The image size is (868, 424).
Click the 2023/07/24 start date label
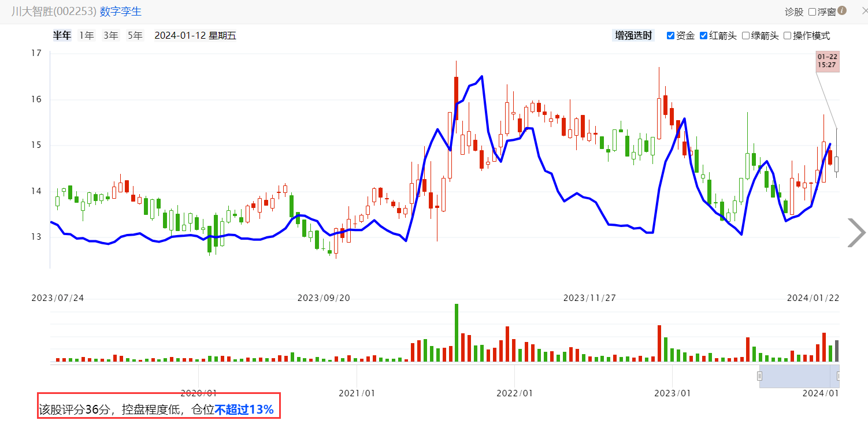[57, 298]
